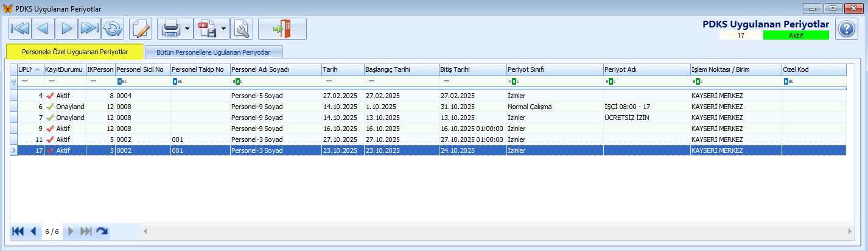Select Personele Özel Uygulanan Periyotlar tab
Image resolution: width=868 pixels, height=251 pixels.
pyautogui.click(x=74, y=52)
